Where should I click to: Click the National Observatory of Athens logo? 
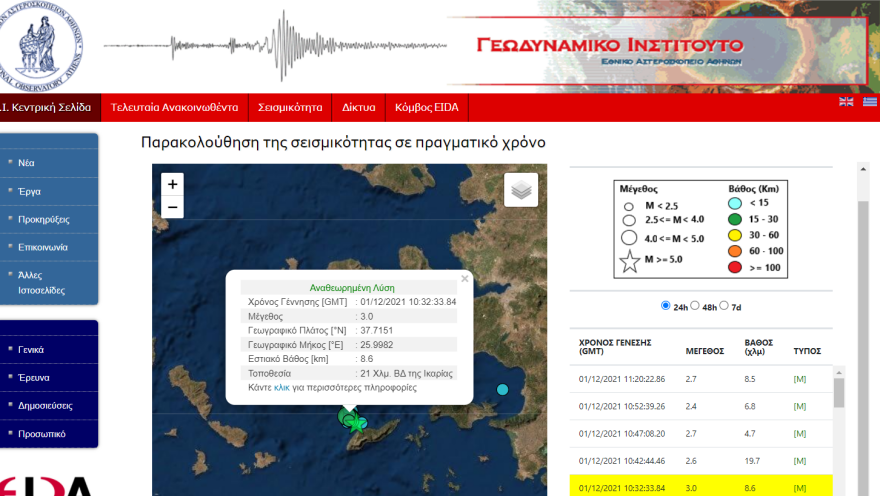(x=41, y=46)
